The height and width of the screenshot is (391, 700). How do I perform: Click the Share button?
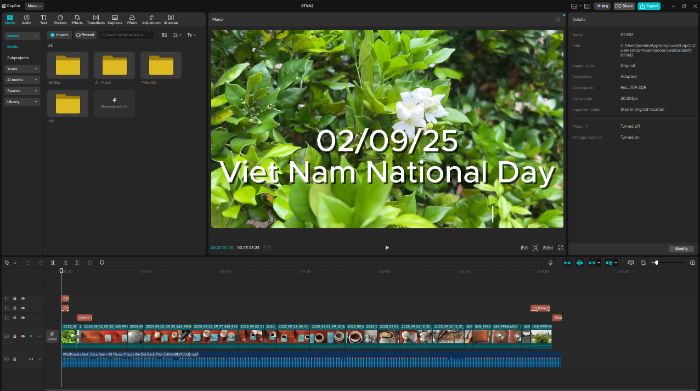click(x=625, y=6)
